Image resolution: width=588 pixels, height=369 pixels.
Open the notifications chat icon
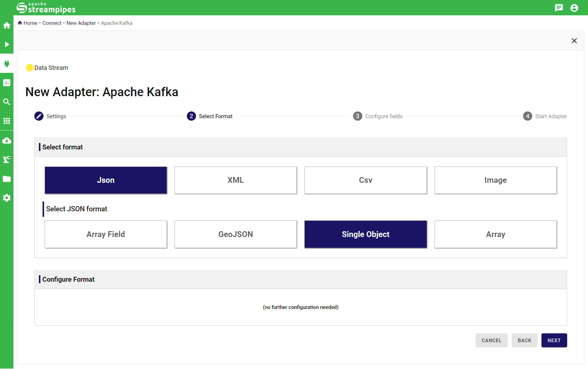coord(559,8)
